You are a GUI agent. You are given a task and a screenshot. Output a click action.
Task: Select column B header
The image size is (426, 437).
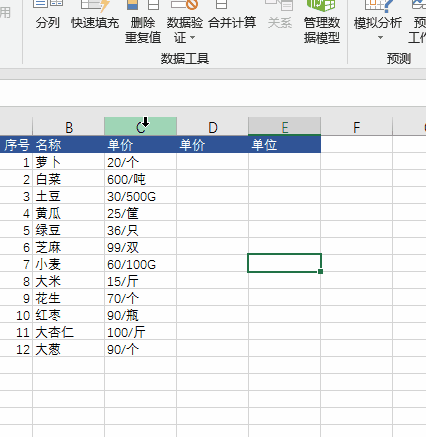tap(69, 126)
